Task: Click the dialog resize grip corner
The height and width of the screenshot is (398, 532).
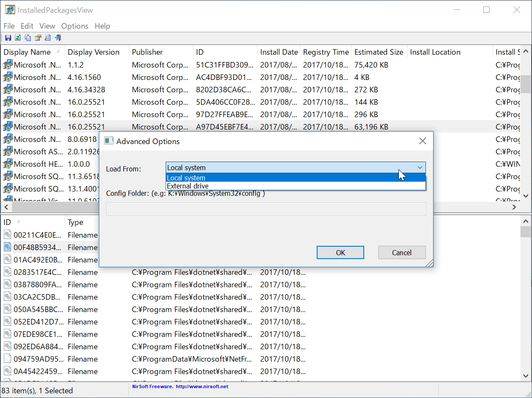Action: point(429,263)
